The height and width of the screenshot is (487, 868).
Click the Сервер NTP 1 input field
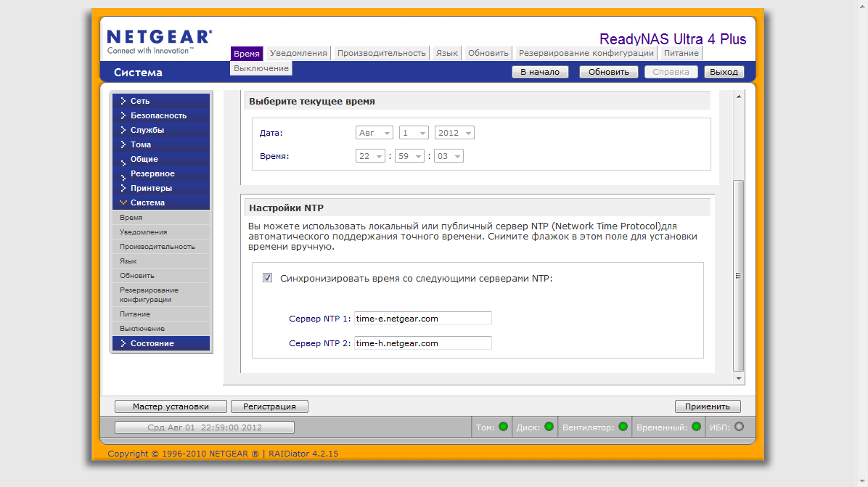pos(423,318)
